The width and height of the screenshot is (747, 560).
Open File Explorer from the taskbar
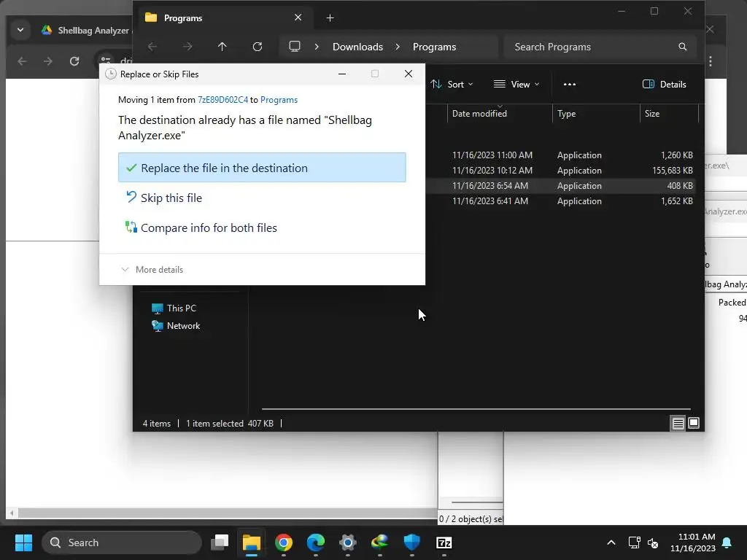pos(252,542)
